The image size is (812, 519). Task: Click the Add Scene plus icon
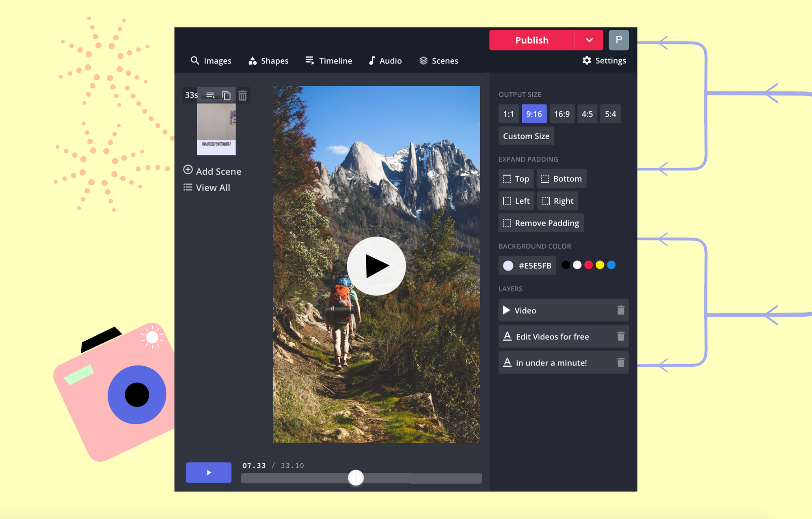pos(188,171)
